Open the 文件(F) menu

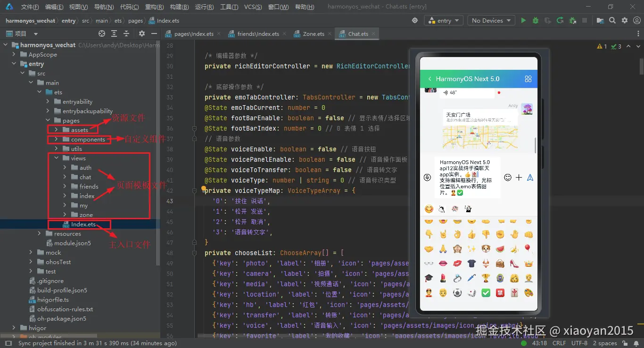point(30,7)
